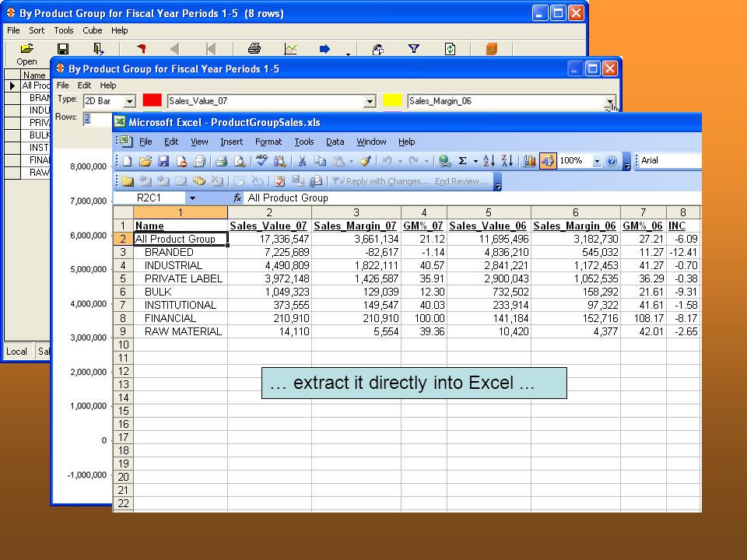
Task: Open the chart window's Edit menu
Action: click(84, 86)
